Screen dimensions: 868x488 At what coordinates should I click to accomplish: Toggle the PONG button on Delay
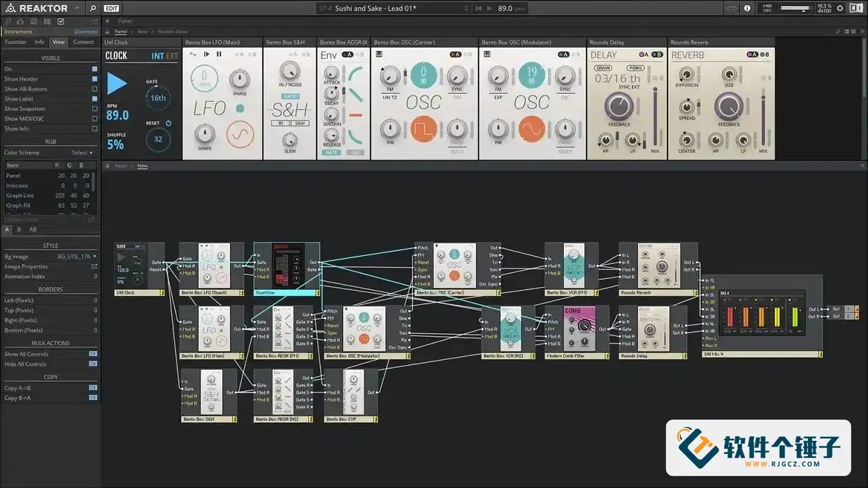point(635,69)
